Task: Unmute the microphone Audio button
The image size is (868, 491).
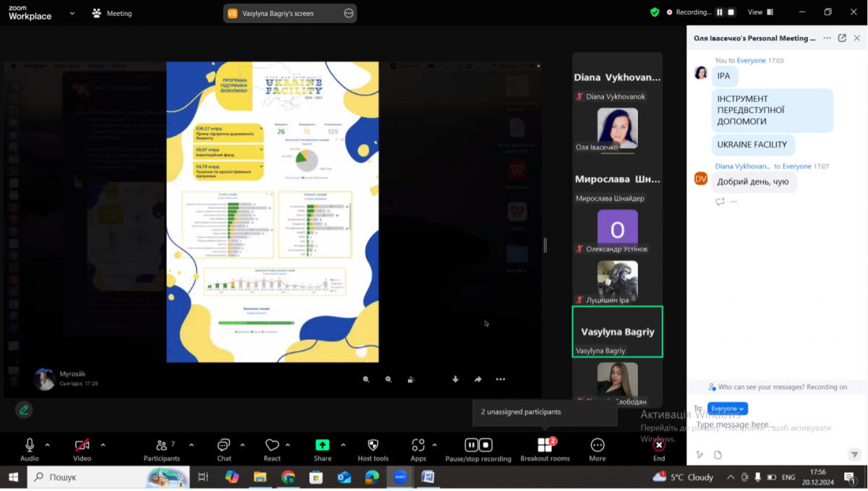Action: (30, 445)
